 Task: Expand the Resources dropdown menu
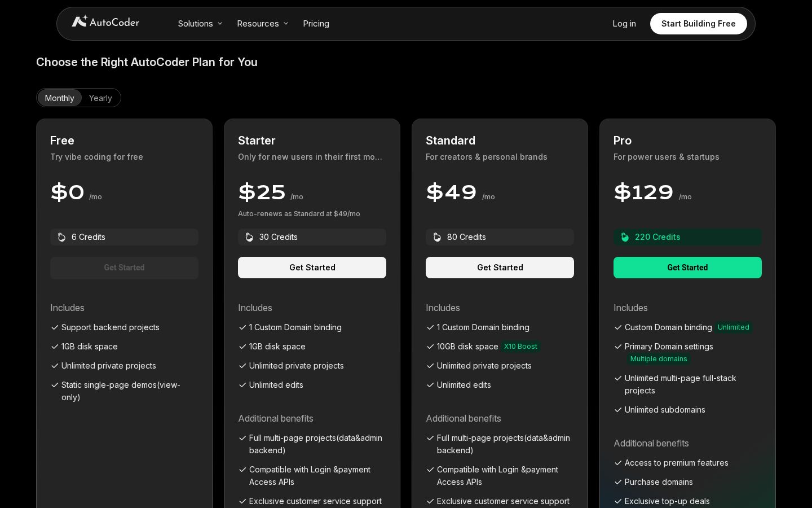(x=263, y=24)
